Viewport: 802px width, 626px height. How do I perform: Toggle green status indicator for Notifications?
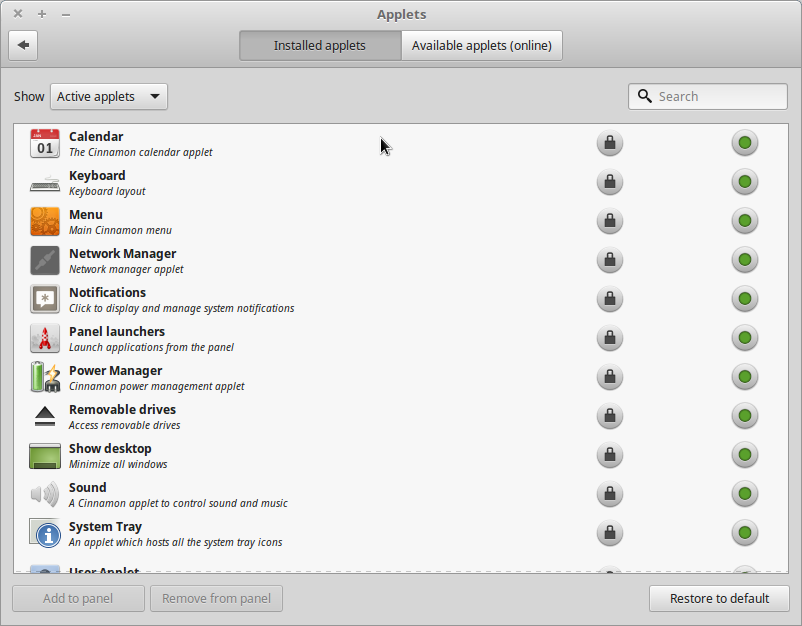(745, 299)
